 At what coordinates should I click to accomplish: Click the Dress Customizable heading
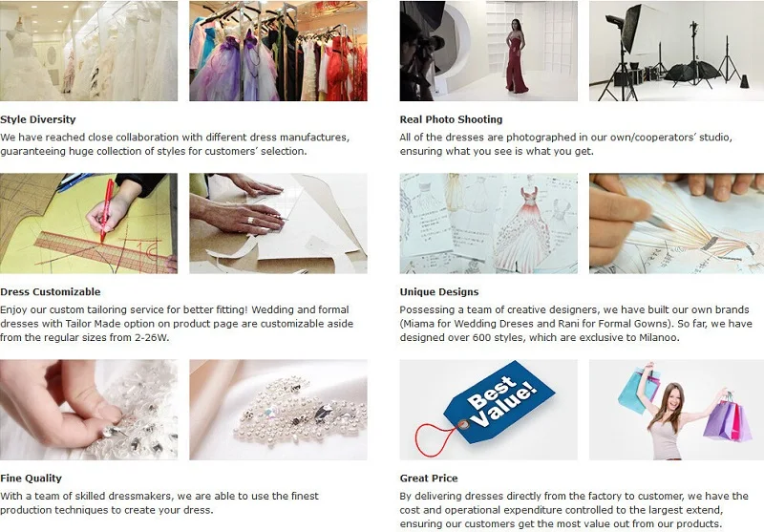51,292
